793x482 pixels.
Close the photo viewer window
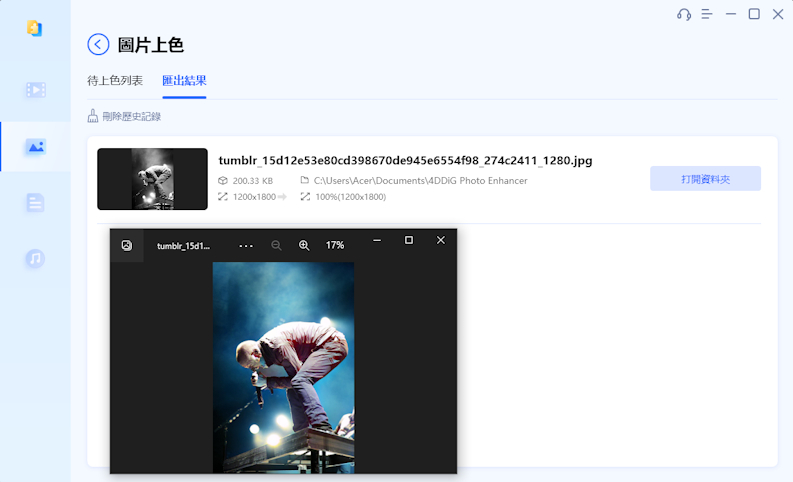(440, 240)
